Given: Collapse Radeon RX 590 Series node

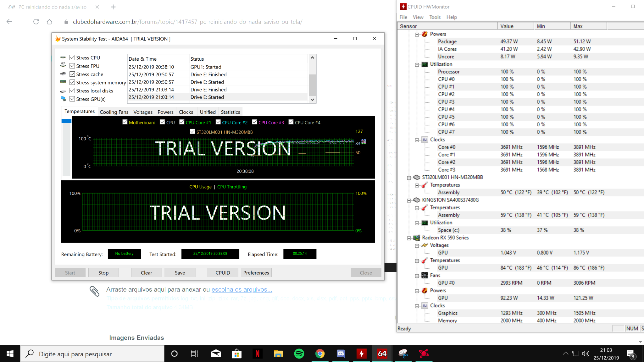Looking at the screenshot, I should [409, 238].
